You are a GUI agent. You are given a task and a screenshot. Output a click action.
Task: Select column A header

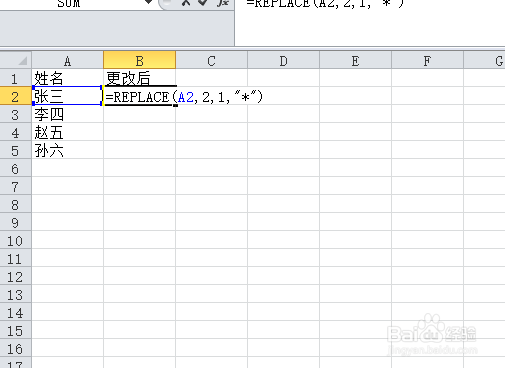(x=68, y=61)
